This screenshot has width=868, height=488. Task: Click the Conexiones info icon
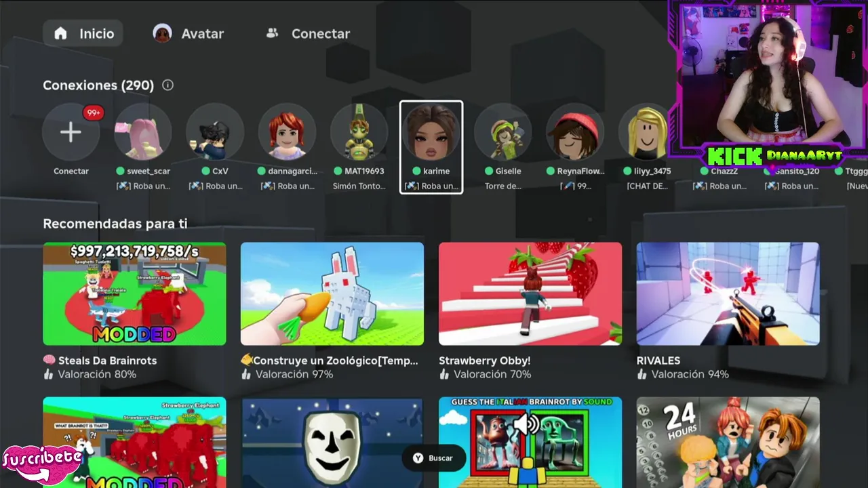(x=167, y=85)
